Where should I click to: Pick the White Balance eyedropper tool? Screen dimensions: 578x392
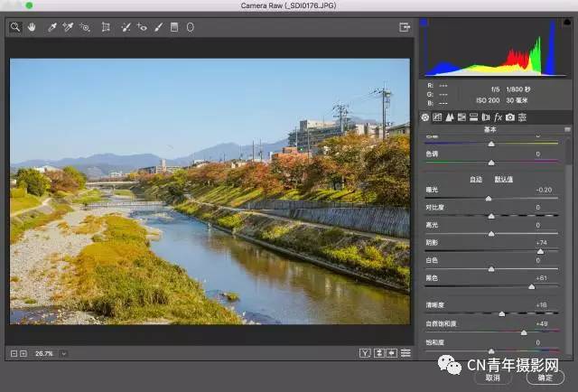[x=52, y=27]
